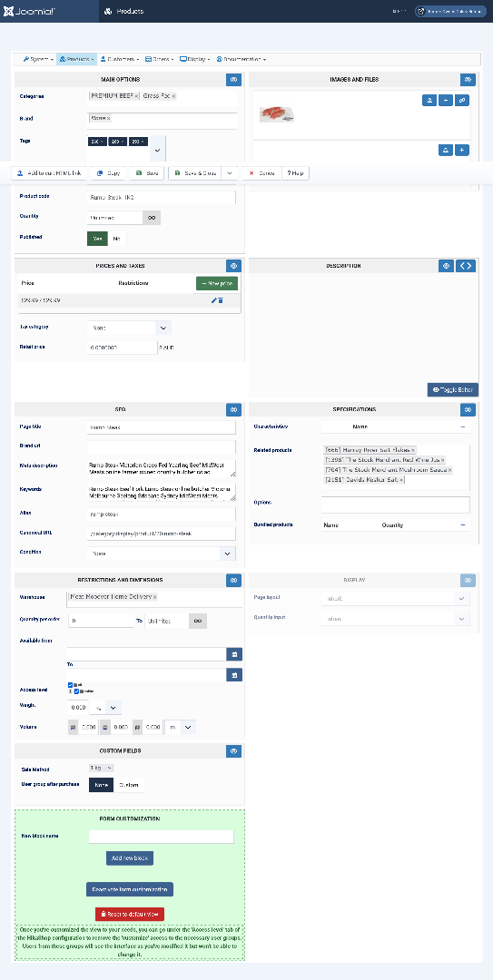The image size is (493, 980).
Task: Toggle the second access level checkbox
Action: 76,691
